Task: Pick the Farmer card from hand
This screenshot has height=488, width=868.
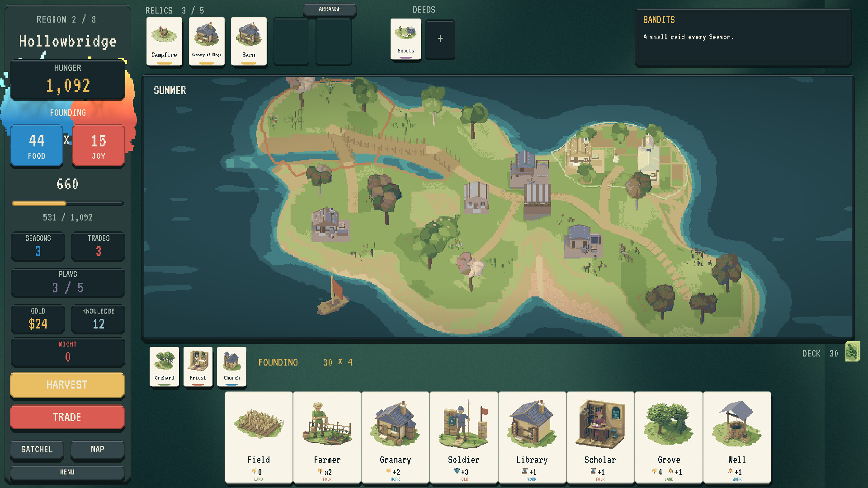Action: (x=327, y=437)
